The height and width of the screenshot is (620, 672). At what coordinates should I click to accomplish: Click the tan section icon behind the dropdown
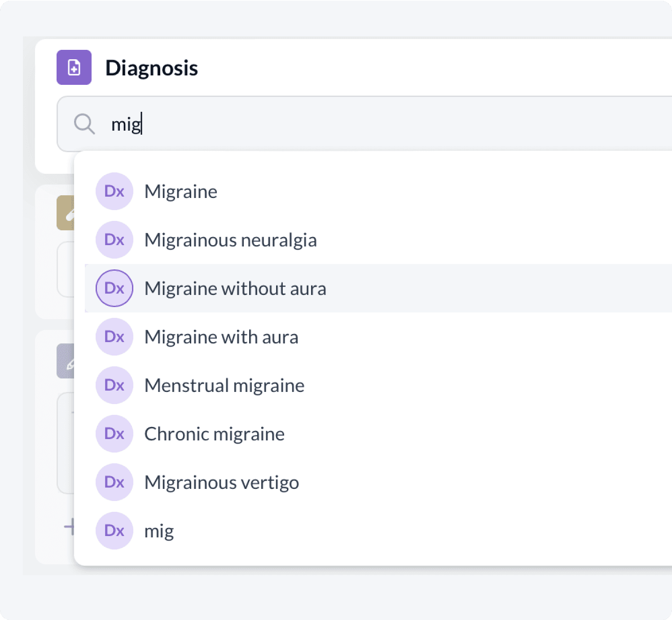[x=66, y=213]
